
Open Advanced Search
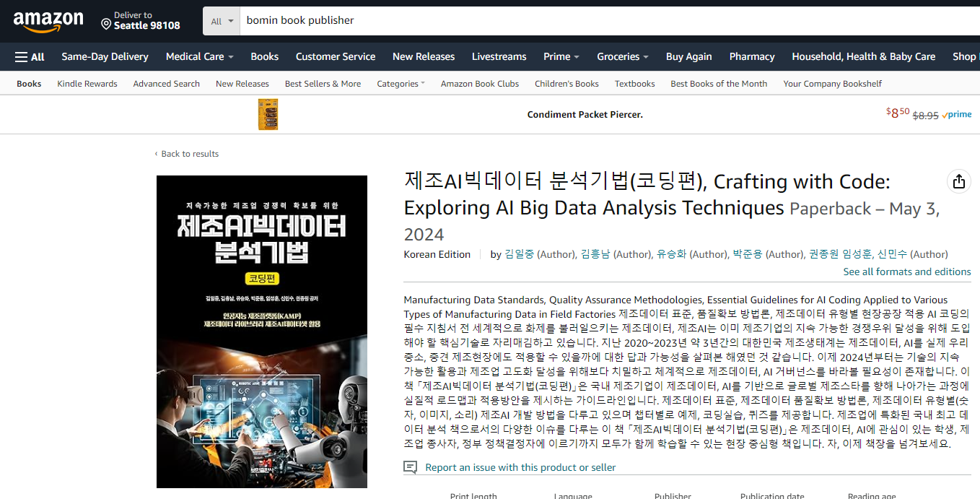point(167,84)
